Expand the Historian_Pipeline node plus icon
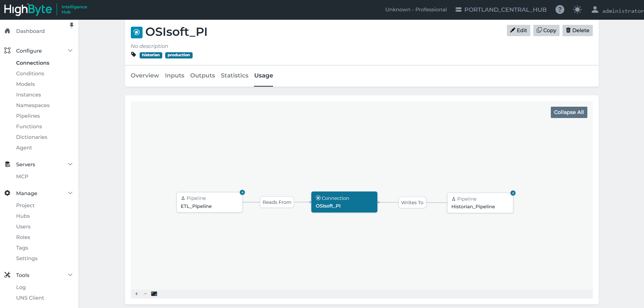 513,193
